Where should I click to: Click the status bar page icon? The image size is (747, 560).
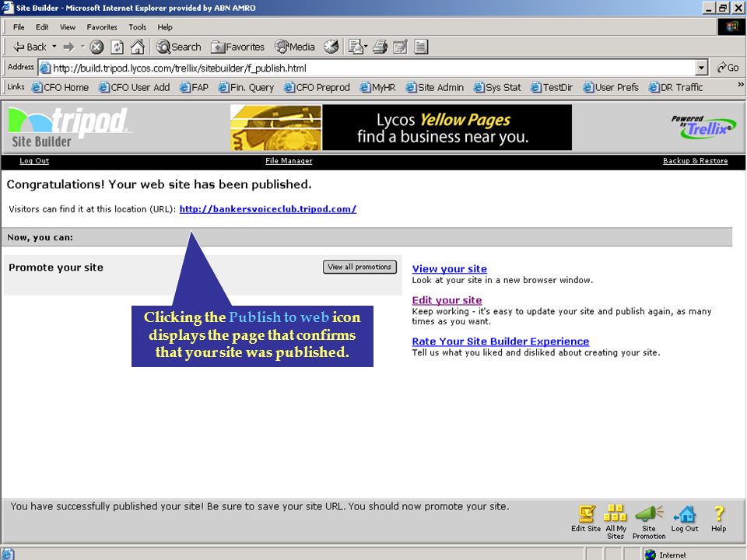click(7, 555)
